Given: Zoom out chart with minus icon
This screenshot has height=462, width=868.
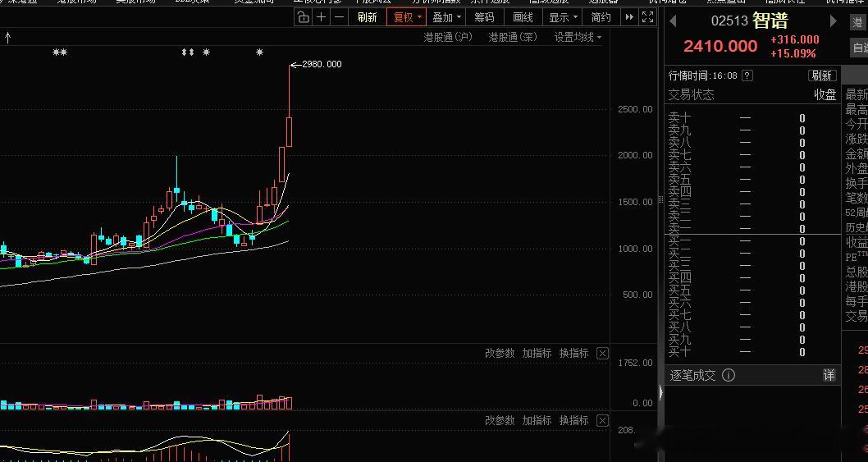Looking at the screenshot, I should (340, 17).
